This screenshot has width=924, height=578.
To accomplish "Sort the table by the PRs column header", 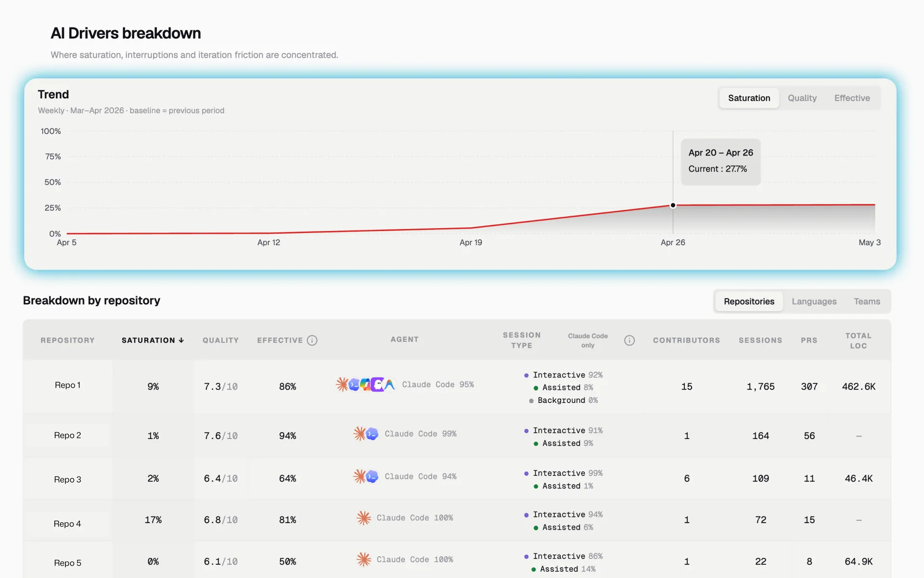I will pyautogui.click(x=809, y=340).
